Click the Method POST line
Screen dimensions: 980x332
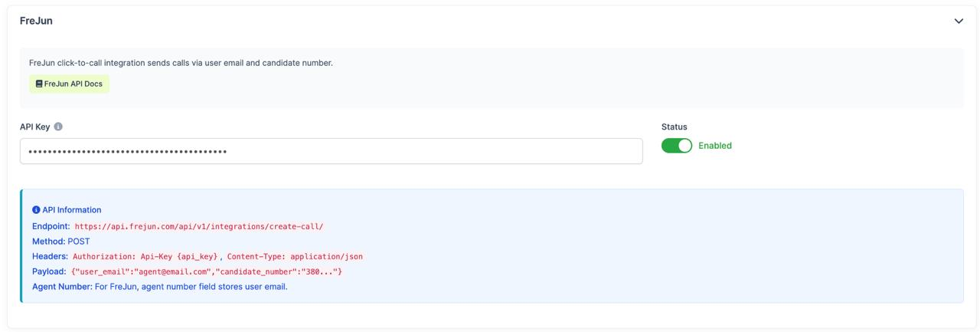tap(61, 242)
